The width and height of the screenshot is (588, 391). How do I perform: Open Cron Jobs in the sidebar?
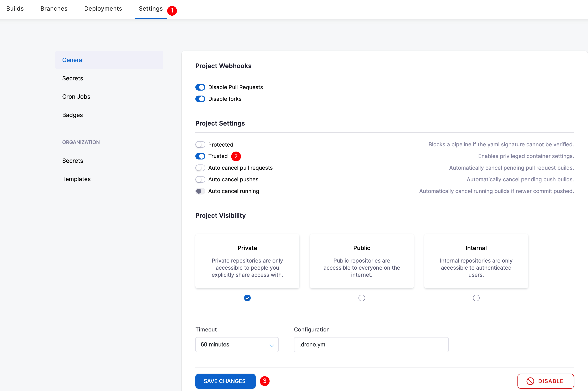click(76, 97)
